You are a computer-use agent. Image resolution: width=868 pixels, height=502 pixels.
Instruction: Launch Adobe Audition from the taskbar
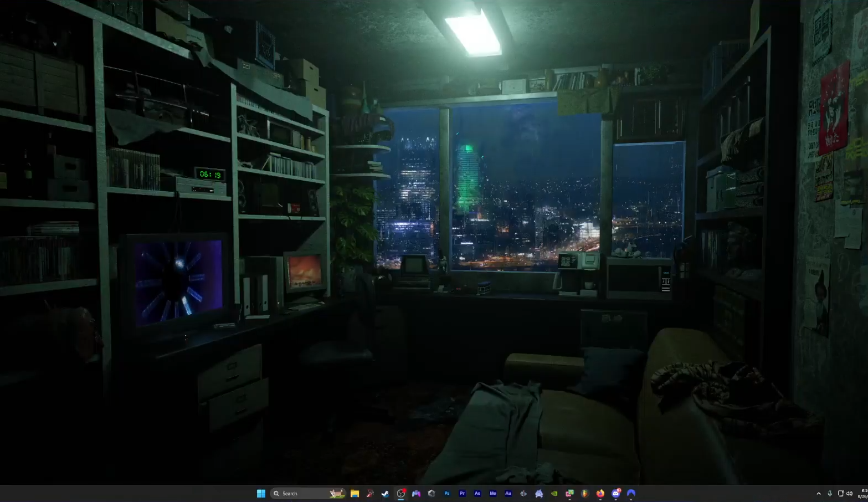click(508, 493)
